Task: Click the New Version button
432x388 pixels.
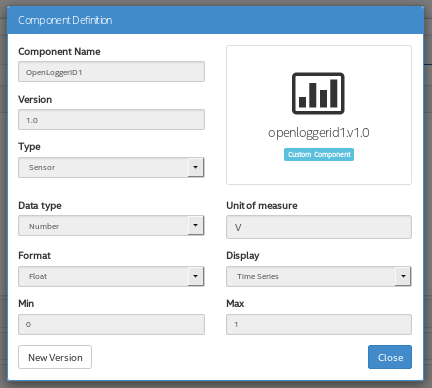Action: [x=55, y=357]
